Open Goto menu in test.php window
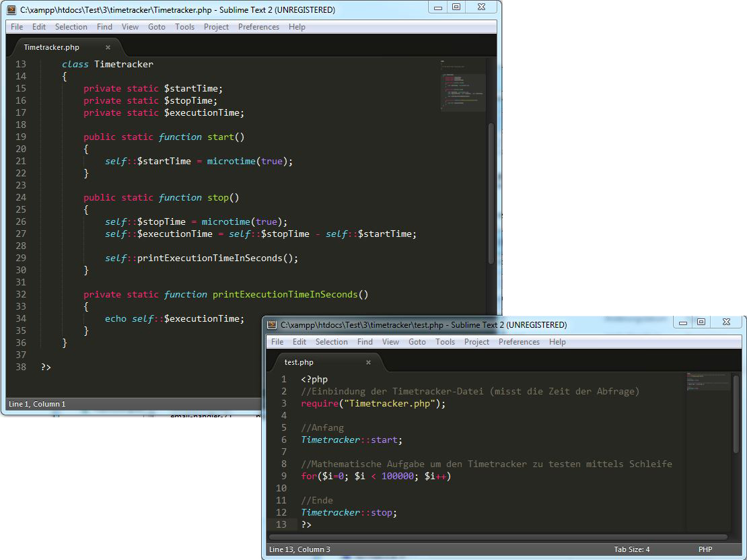The image size is (747, 560). click(417, 342)
